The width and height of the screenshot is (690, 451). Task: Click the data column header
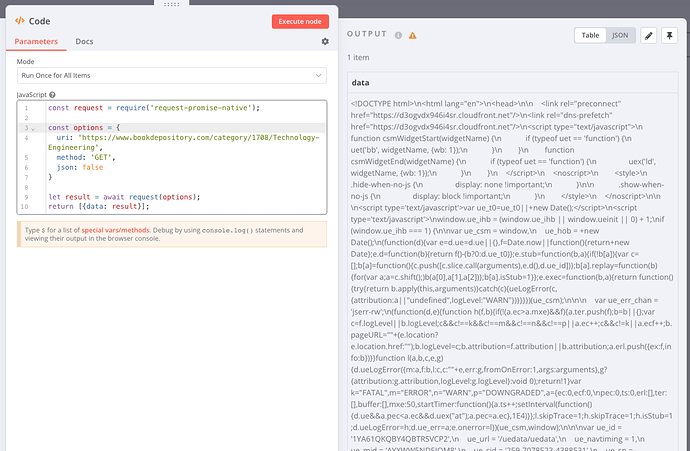pos(362,83)
